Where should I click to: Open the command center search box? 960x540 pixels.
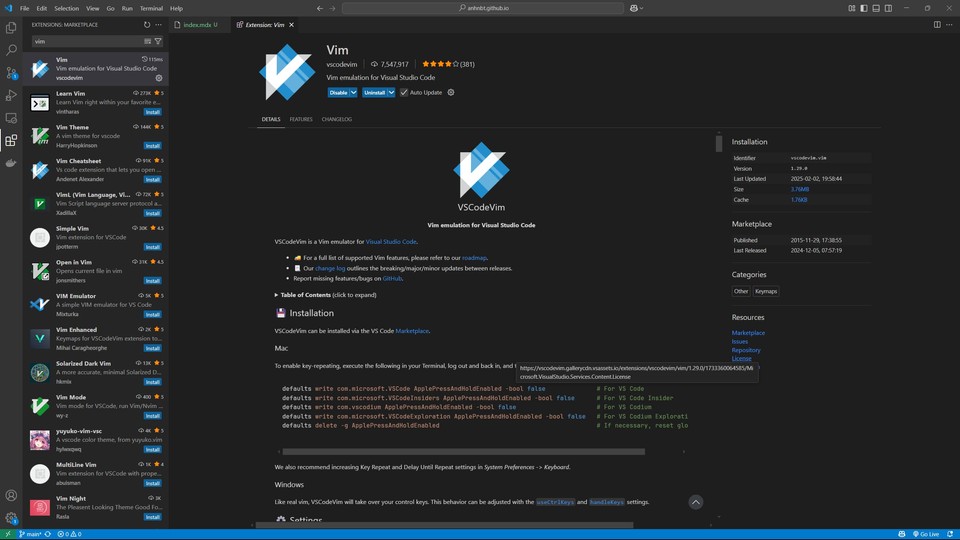pyautogui.click(x=483, y=9)
